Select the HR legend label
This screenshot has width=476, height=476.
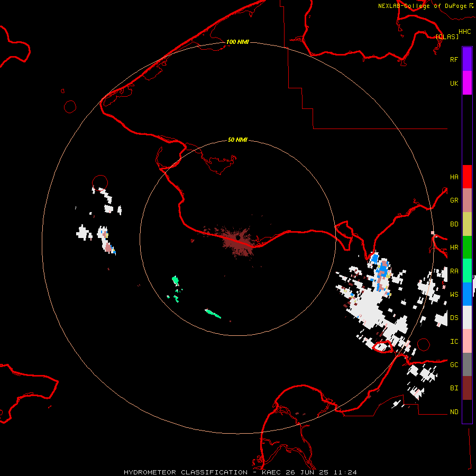[454, 248]
